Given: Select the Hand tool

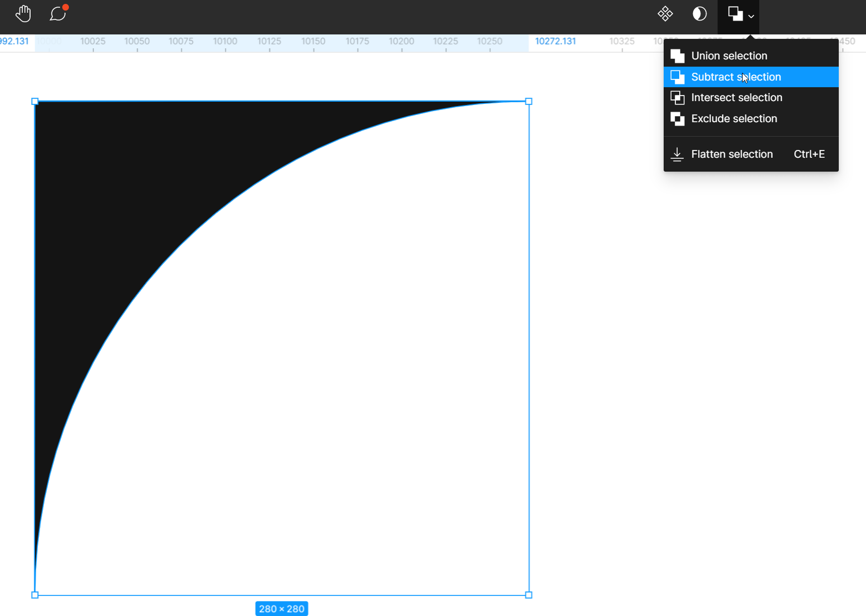Looking at the screenshot, I should 23,13.
